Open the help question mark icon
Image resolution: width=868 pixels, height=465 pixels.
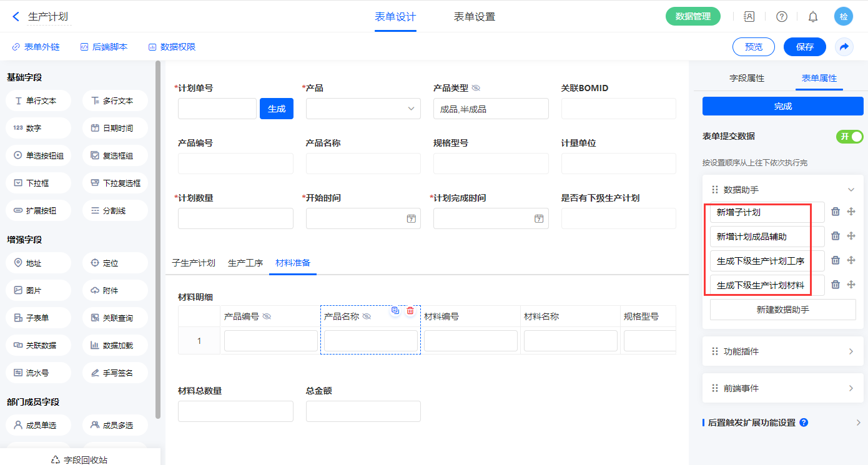click(x=781, y=17)
